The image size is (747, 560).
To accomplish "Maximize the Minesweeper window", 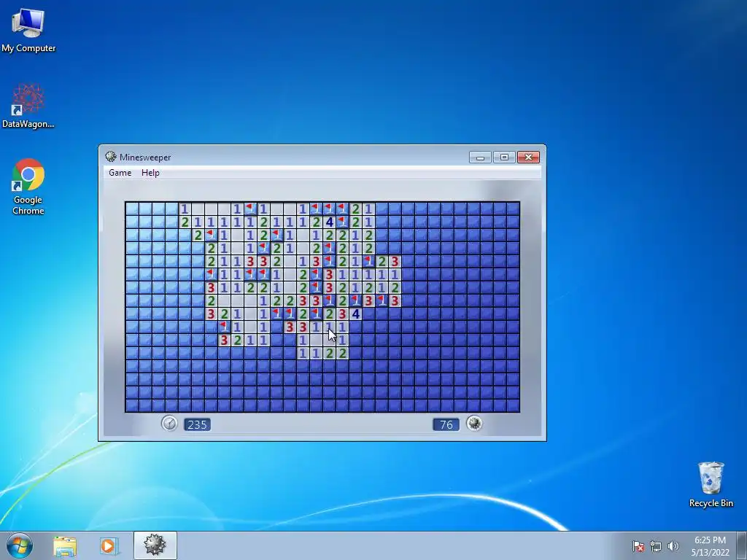I will pyautogui.click(x=504, y=157).
